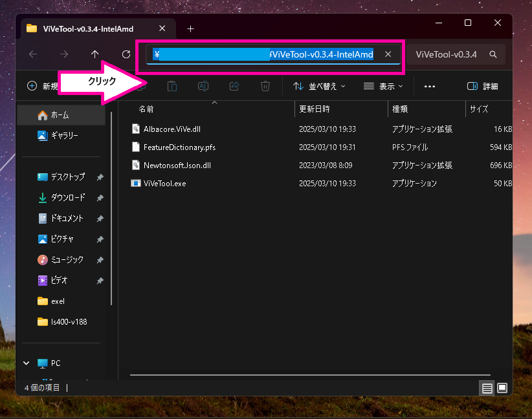
Task: Open ホーム in the navigation pane
Action: pyautogui.click(x=61, y=115)
